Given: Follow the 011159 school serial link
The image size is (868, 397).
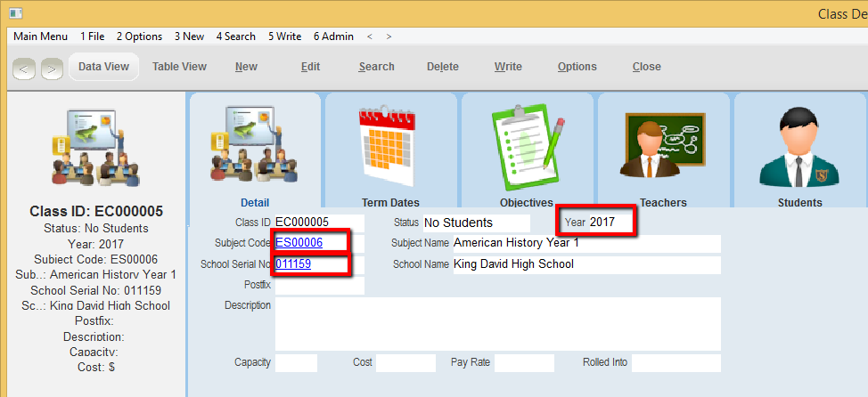Looking at the screenshot, I should [293, 264].
